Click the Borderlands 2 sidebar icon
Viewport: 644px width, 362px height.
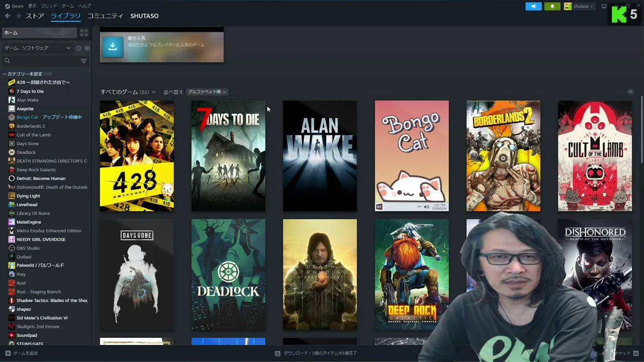coord(12,126)
